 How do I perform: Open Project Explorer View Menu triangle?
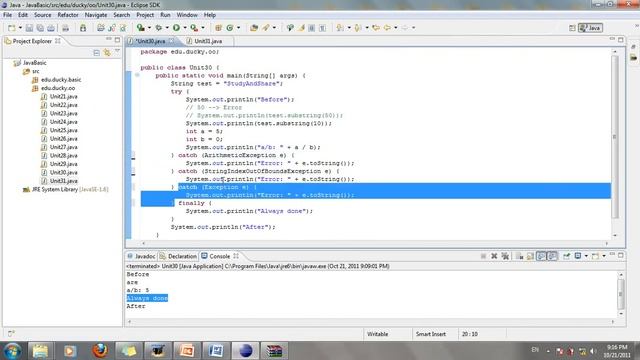pyautogui.click(x=118, y=51)
